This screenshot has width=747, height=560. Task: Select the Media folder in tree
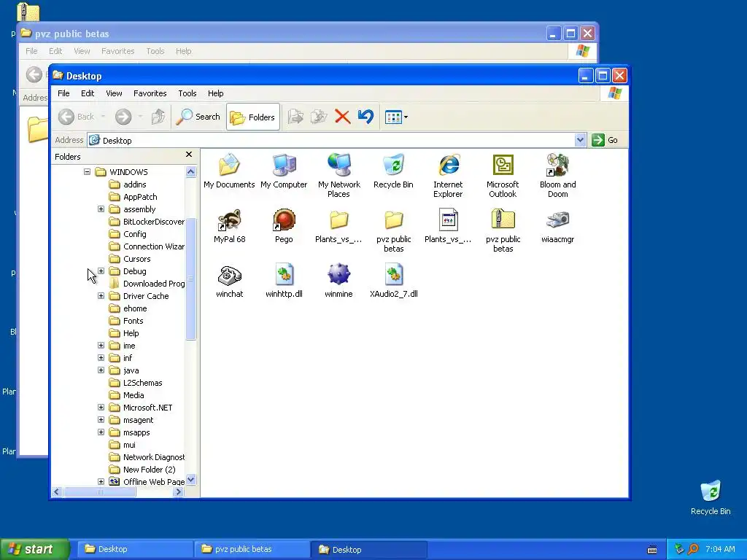coord(127,394)
